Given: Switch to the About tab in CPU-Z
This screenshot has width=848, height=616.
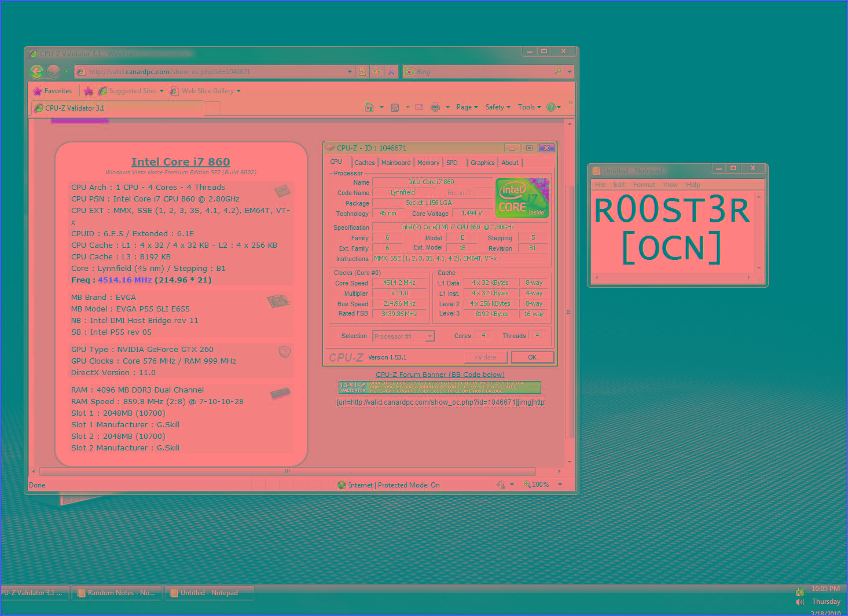Looking at the screenshot, I should (x=510, y=163).
